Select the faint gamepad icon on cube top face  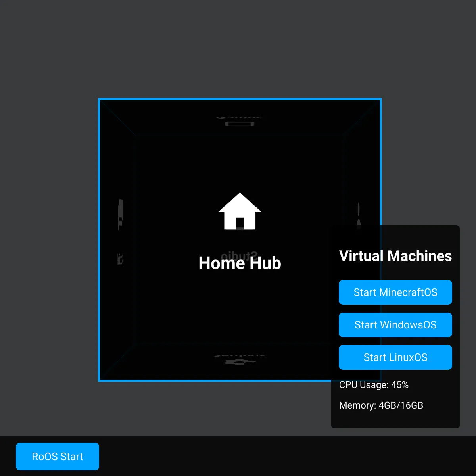pos(240,124)
